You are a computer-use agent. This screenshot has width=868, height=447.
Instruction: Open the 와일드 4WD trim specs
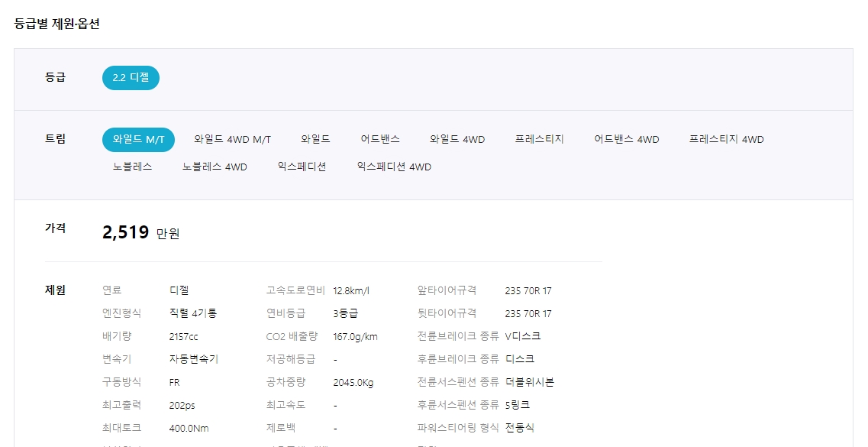457,139
